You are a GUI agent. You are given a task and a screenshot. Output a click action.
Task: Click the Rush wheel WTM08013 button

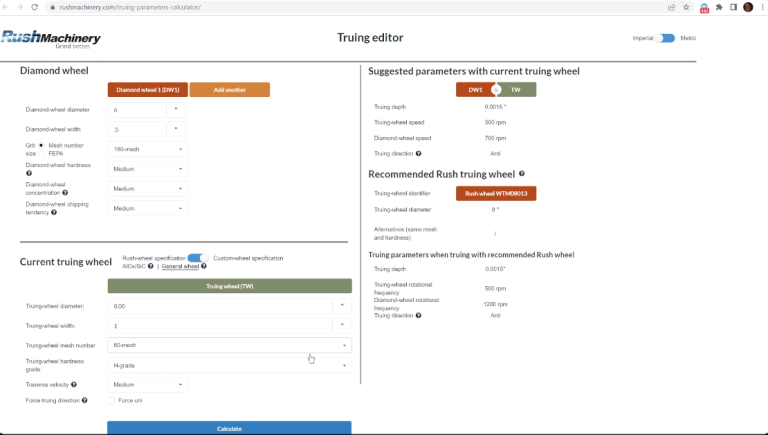pos(496,193)
